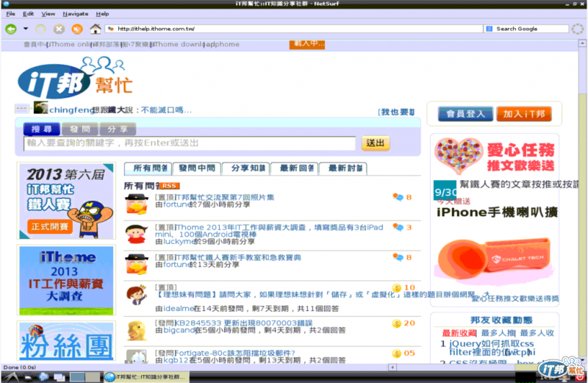Click coin icon showing 05 points
Screen dimensions: 588x383
point(397,354)
